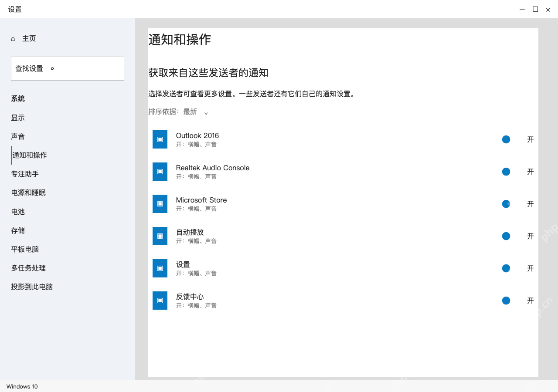Click the 设置 sender app icon
The image size is (558, 392).
point(160,268)
